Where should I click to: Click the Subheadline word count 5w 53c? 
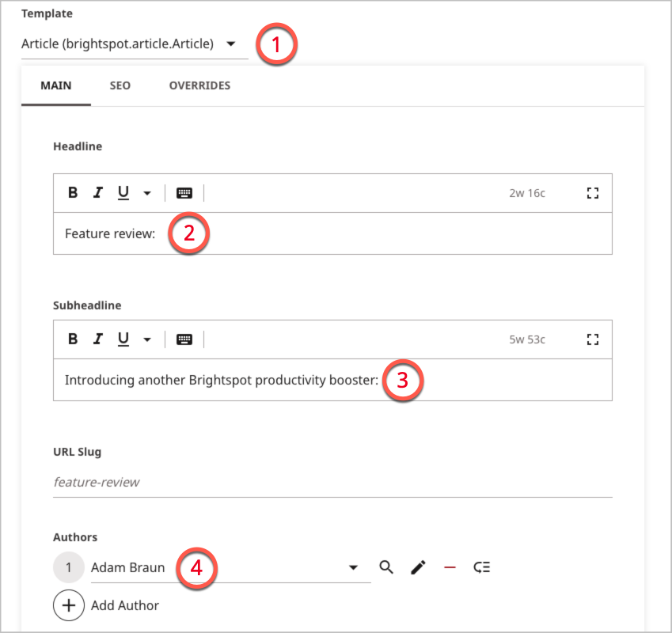coord(527,339)
